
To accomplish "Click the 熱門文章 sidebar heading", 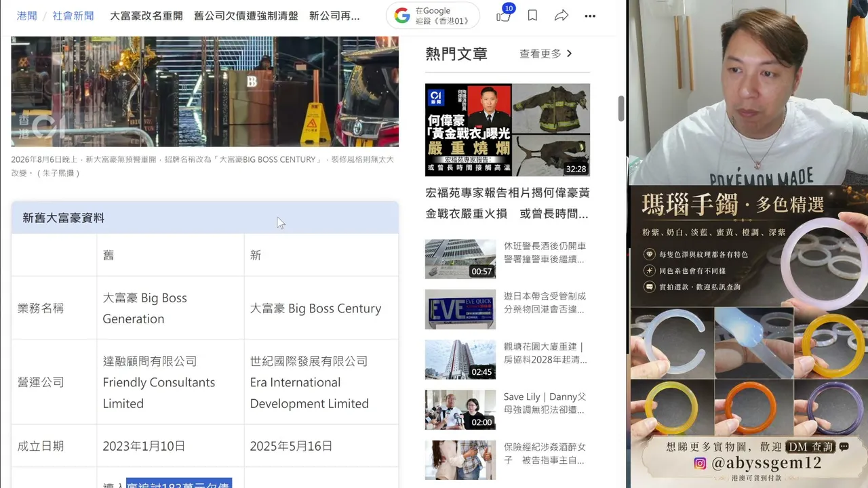I will click(456, 54).
